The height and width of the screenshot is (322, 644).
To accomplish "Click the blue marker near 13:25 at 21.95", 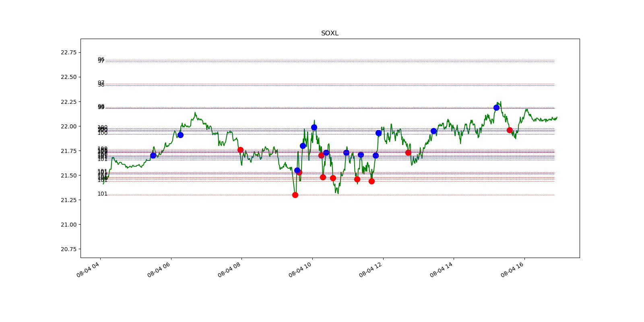I will pyautogui.click(x=433, y=131).
